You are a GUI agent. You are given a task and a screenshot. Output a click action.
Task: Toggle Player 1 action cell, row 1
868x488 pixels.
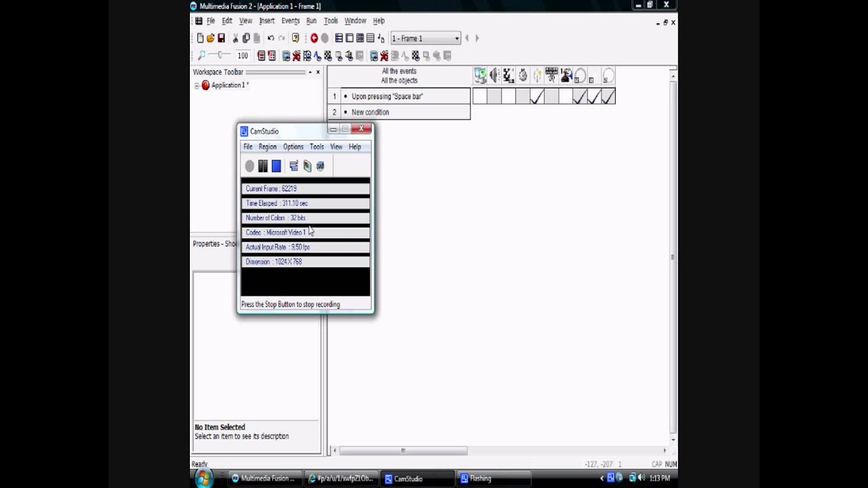pos(565,97)
